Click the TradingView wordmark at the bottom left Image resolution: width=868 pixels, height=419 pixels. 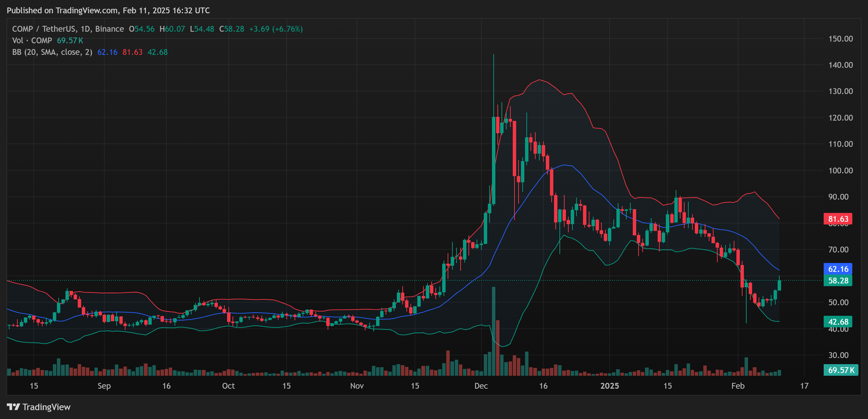(46, 407)
